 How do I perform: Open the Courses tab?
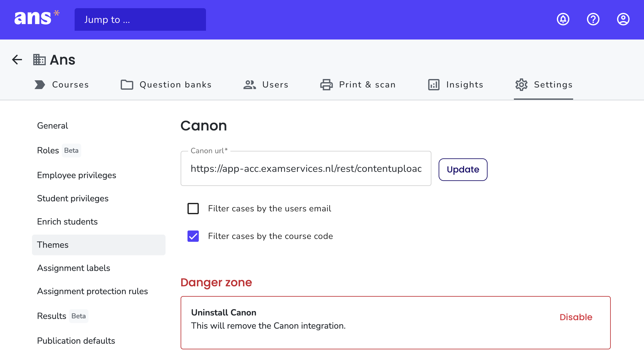click(61, 85)
